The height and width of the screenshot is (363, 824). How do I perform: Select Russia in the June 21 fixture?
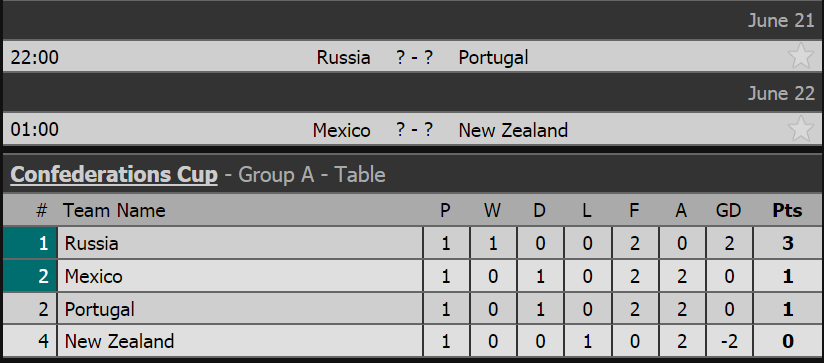coord(344,57)
